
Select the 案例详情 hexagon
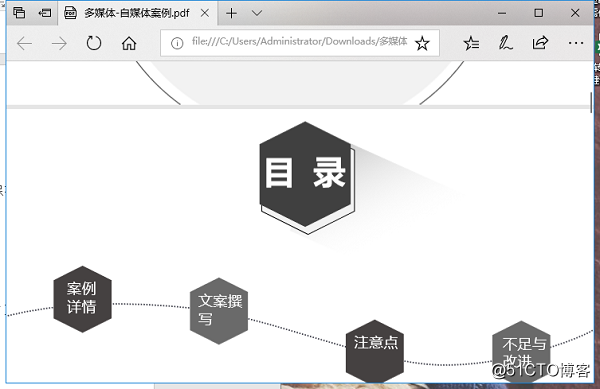[x=82, y=299]
